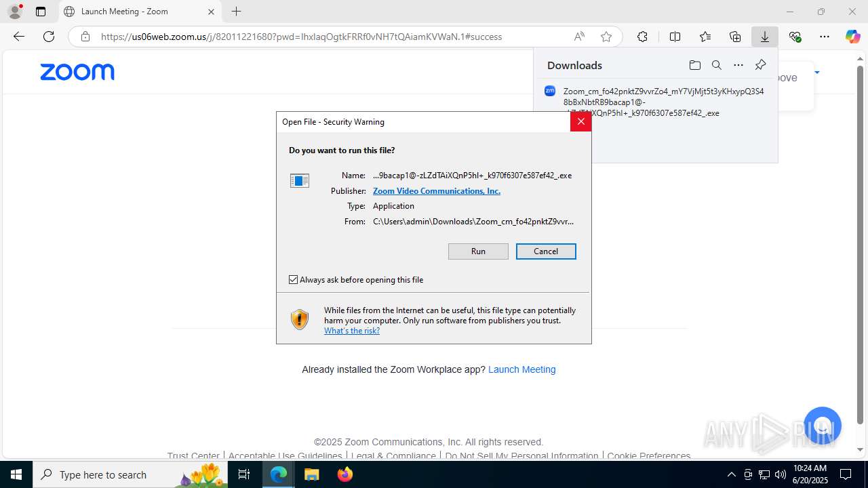Open the browser Extensions icon
This screenshot has width=868, height=488.
pos(642,37)
